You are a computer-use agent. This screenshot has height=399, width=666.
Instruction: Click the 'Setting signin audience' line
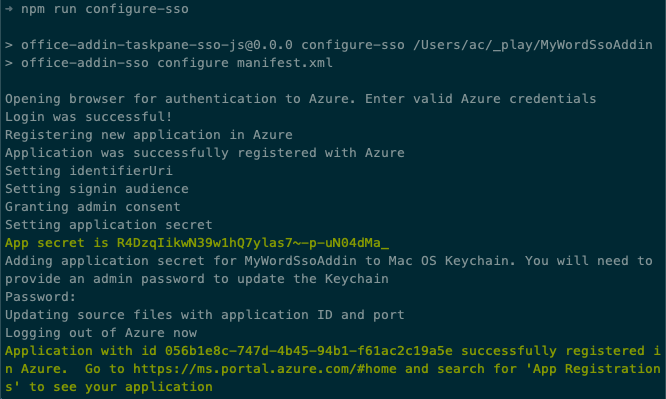[x=97, y=189]
